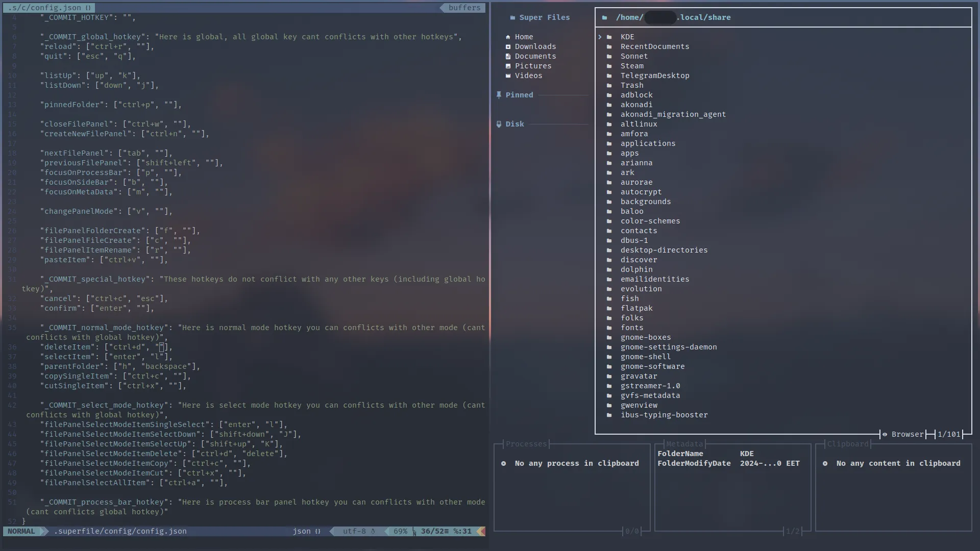The width and height of the screenshot is (980, 551).
Task: Switch to the buffers view
Action: [x=463, y=8]
